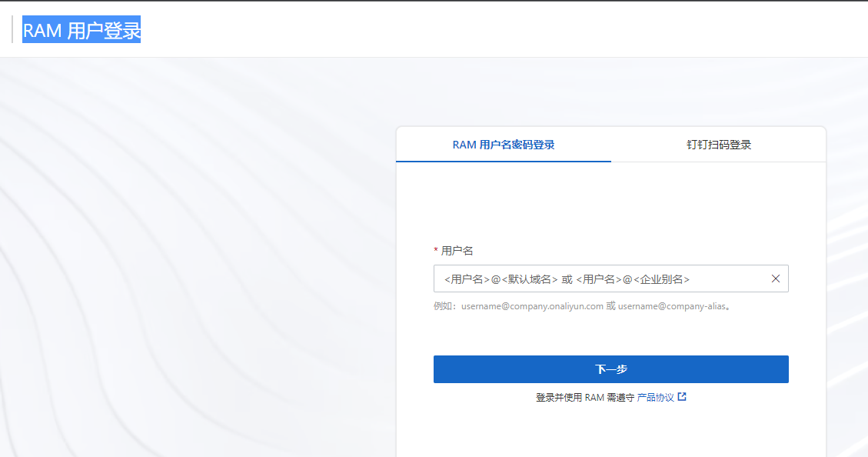Image resolution: width=868 pixels, height=457 pixels.
Task: Click the text 登录并使用 RAM 需遵守
Action: coord(584,397)
